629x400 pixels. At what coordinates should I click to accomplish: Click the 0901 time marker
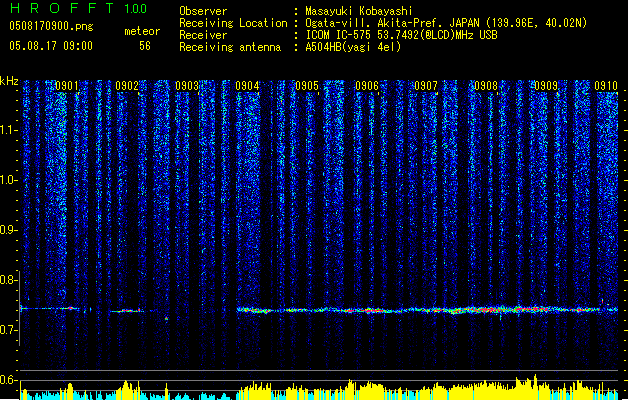pos(67,86)
